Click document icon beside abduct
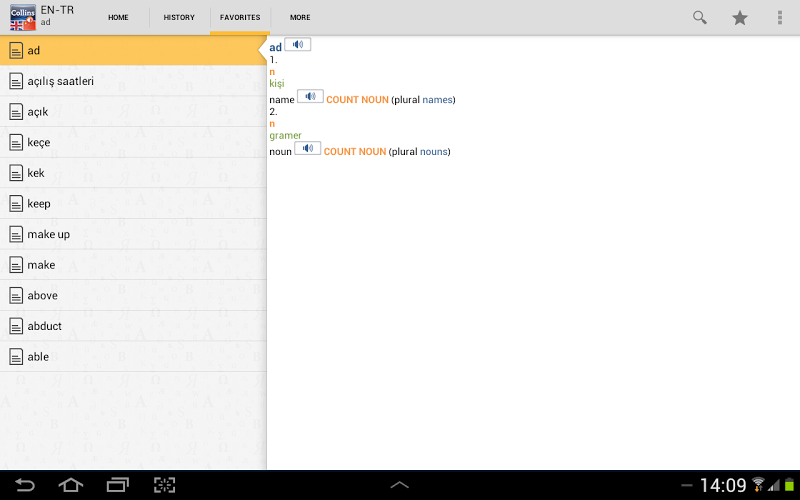800x500 pixels. tap(16, 326)
